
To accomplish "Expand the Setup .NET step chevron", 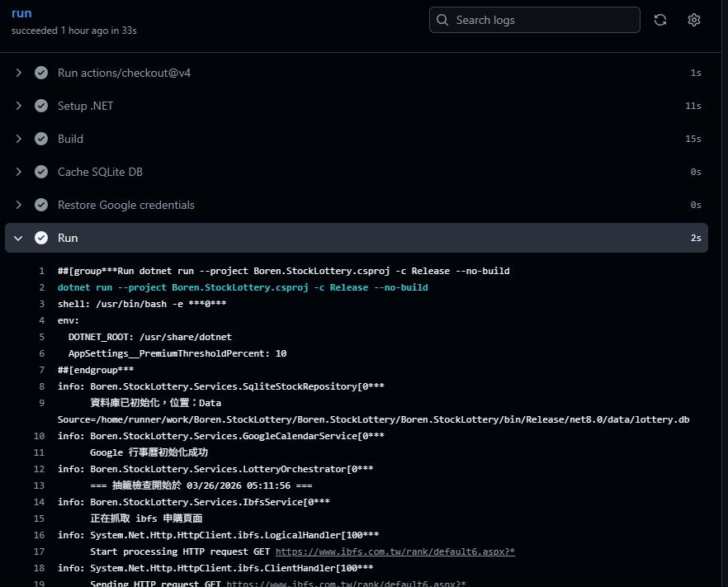I will 18,106.
